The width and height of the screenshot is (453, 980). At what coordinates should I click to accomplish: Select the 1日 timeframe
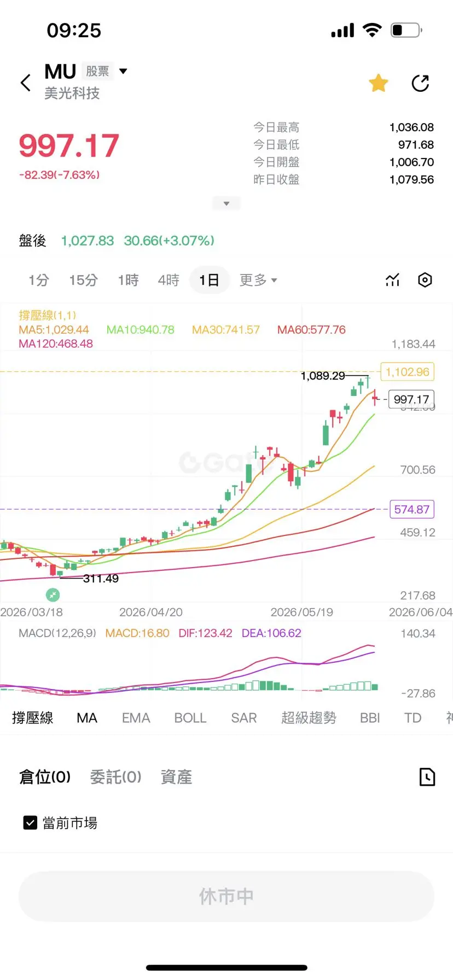[x=209, y=280]
